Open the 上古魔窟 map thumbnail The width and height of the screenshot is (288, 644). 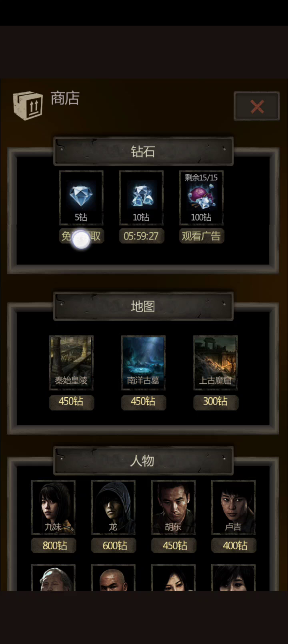pos(216,362)
